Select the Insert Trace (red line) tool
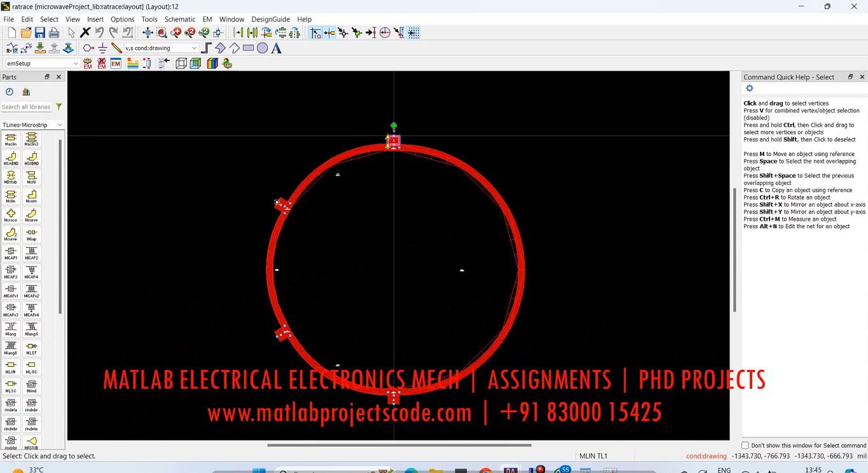Screen dimensions: 868x473 116,48
